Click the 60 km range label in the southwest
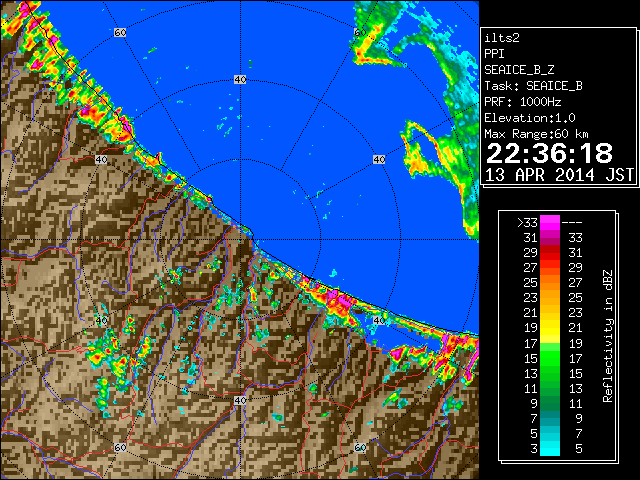 pyautogui.click(x=120, y=448)
